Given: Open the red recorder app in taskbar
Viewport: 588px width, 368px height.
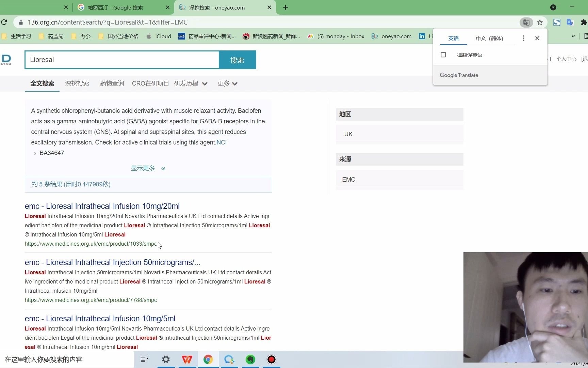Looking at the screenshot, I should [272, 359].
